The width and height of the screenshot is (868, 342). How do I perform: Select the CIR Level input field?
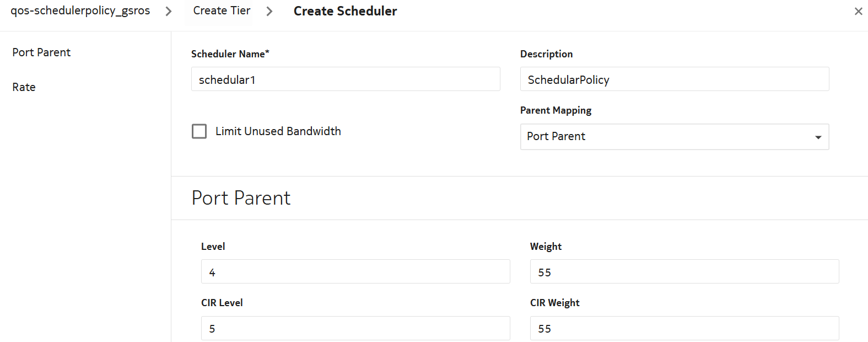click(x=355, y=329)
